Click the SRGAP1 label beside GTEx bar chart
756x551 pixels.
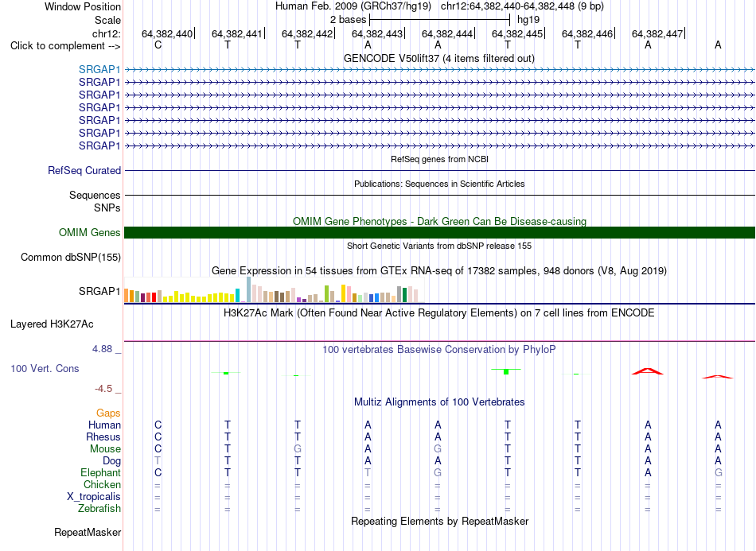coord(99,291)
